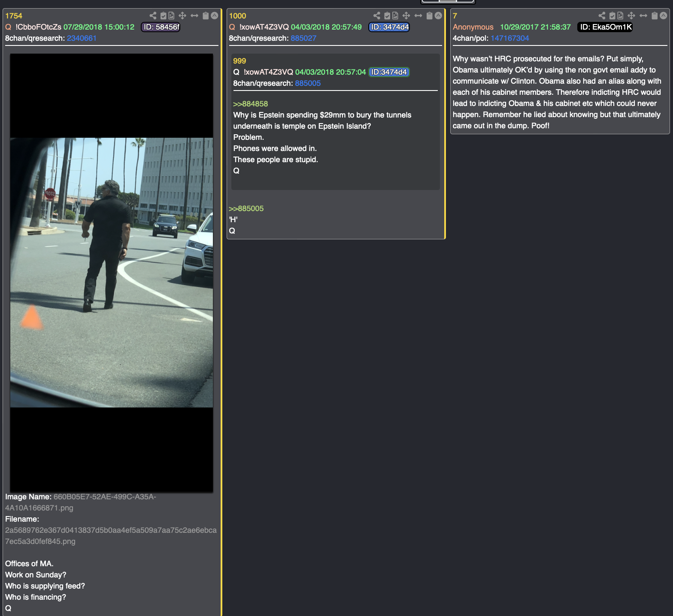The height and width of the screenshot is (616, 673).
Task: Open 8chan/qresearch link 885005
Action: 308,83
